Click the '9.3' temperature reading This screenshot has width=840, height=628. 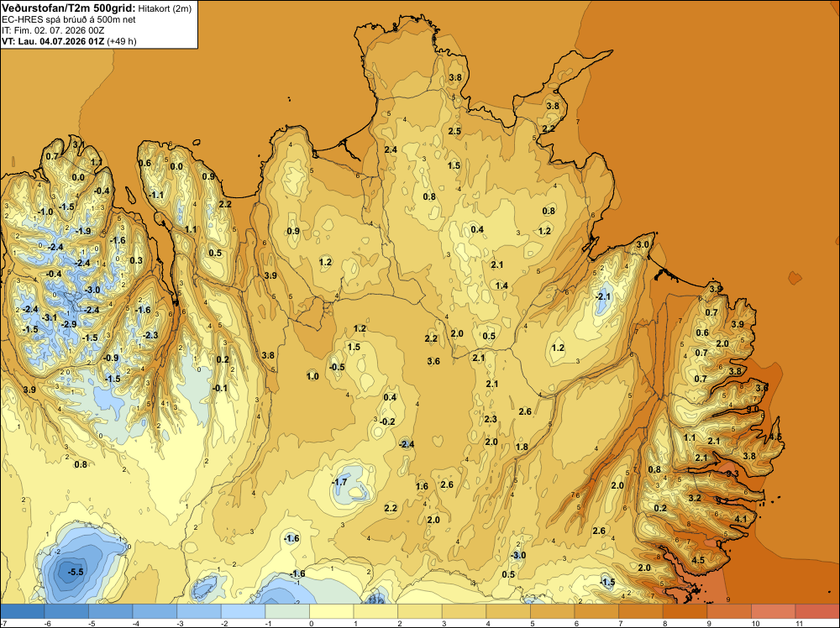732,474
